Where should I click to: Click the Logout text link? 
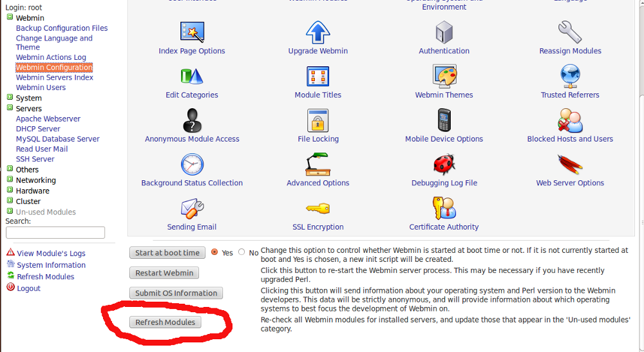tap(29, 288)
